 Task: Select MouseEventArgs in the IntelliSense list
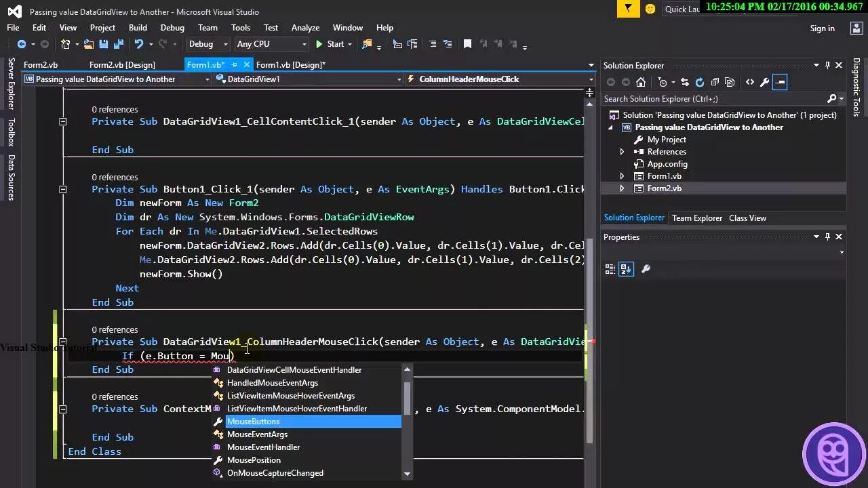coord(307,434)
